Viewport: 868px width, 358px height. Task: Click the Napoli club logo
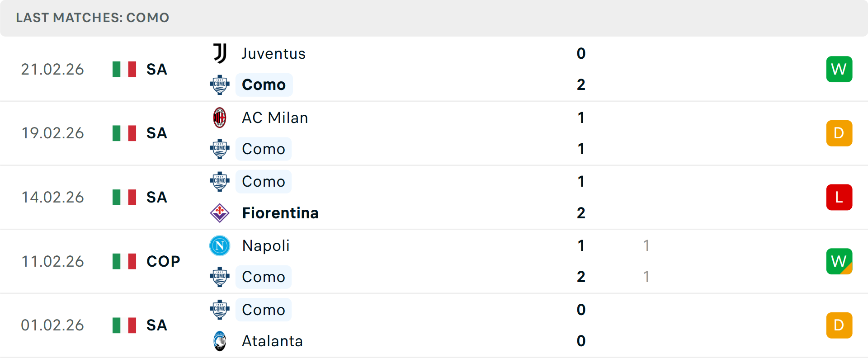coord(220,245)
